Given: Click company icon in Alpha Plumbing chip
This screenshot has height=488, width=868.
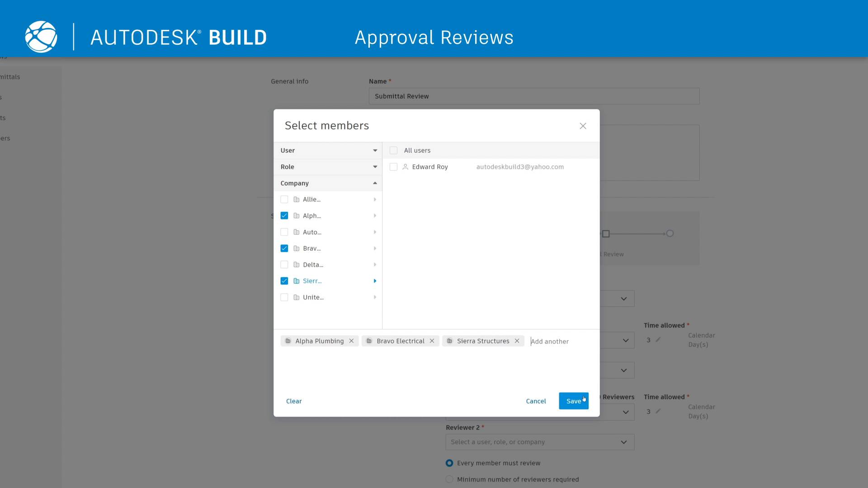Looking at the screenshot, I should (288, 341).
